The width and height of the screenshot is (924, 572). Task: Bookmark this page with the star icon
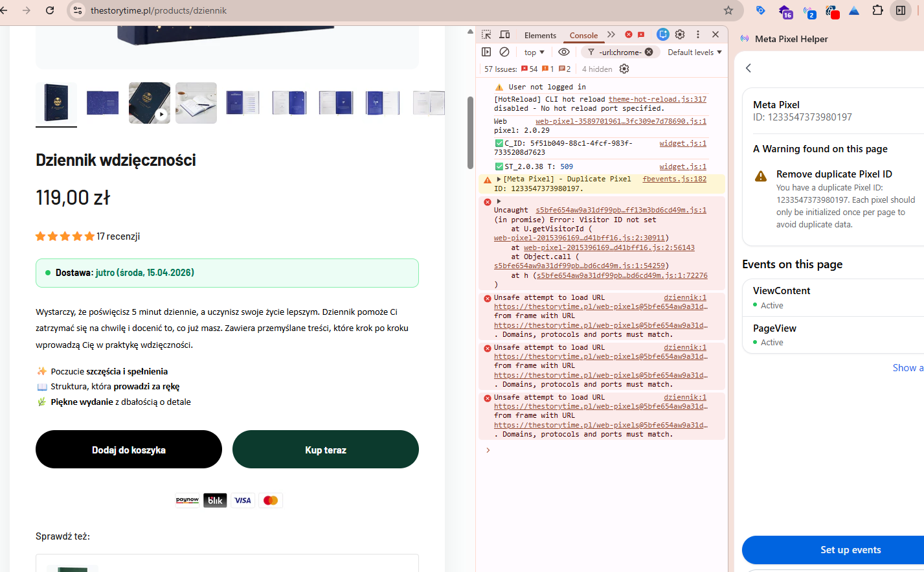[x=728, y=10]
